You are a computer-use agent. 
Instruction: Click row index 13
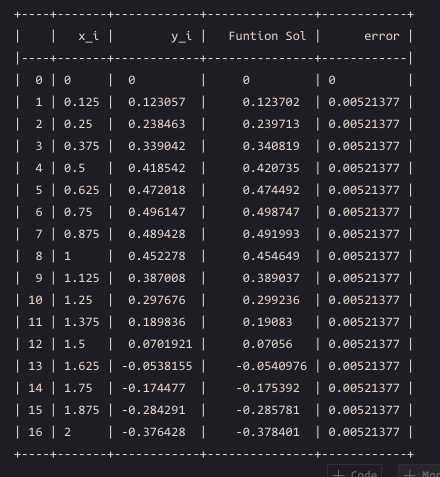[35, 366]
